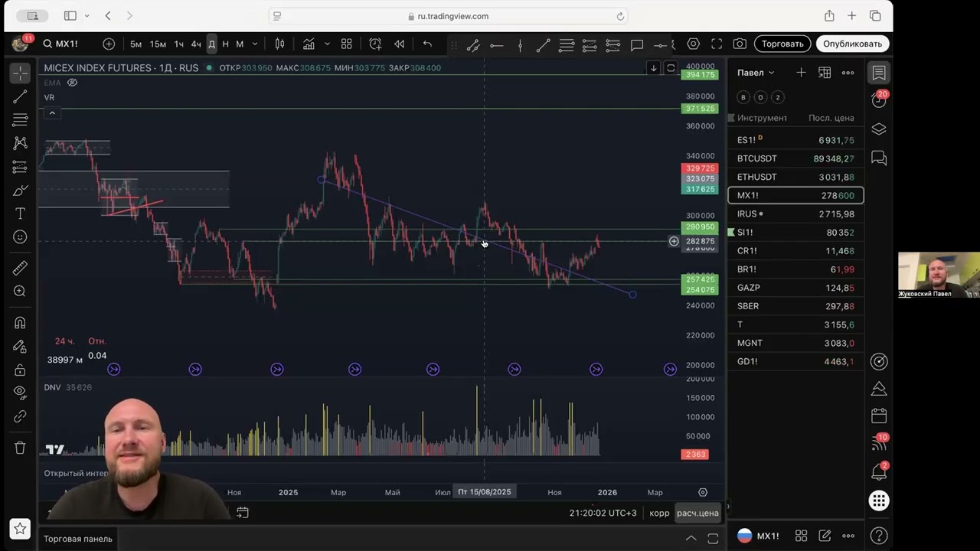Hide all drawings with eye icon
This screenshot has width=980, height=551.
click(x=20, y=393)
